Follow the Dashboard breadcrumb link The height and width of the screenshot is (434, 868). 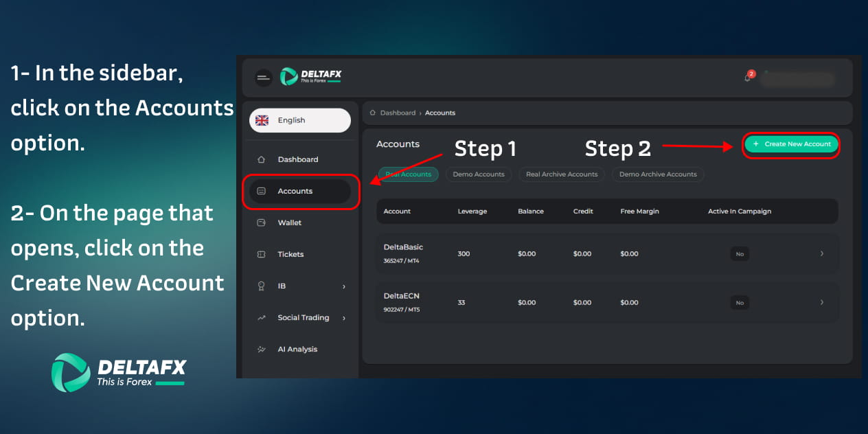tap(398, 113)
